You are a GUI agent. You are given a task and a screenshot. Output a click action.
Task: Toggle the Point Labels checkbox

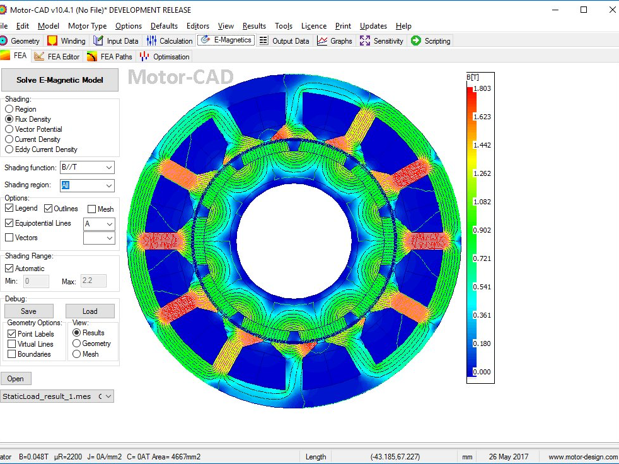[12, 334]
